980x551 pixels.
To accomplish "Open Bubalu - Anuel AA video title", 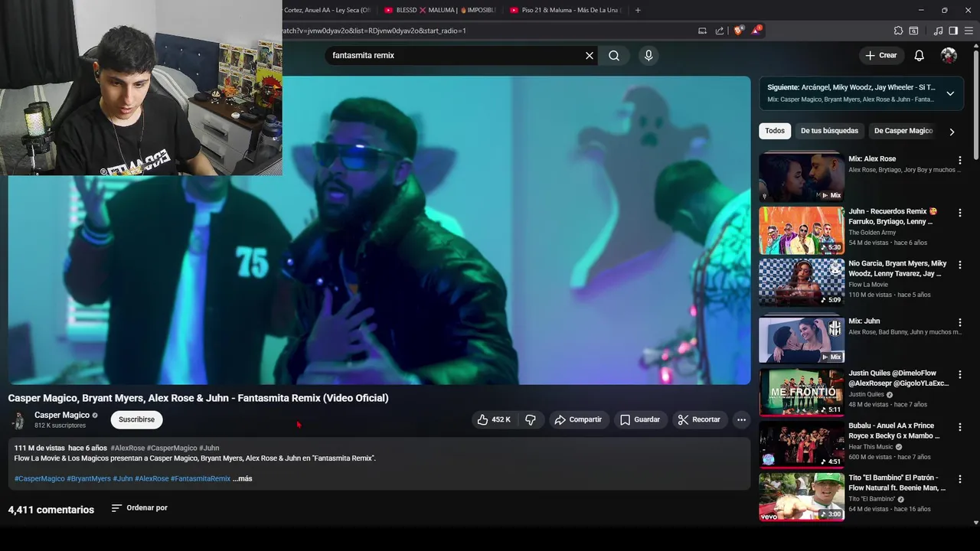I will click(893, 431).
